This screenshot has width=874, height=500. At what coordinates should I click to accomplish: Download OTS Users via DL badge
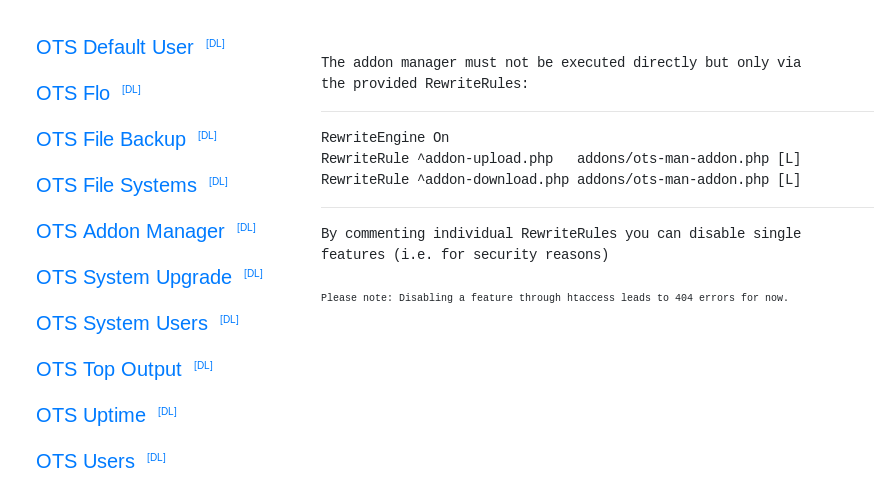(x=156, y=458)
